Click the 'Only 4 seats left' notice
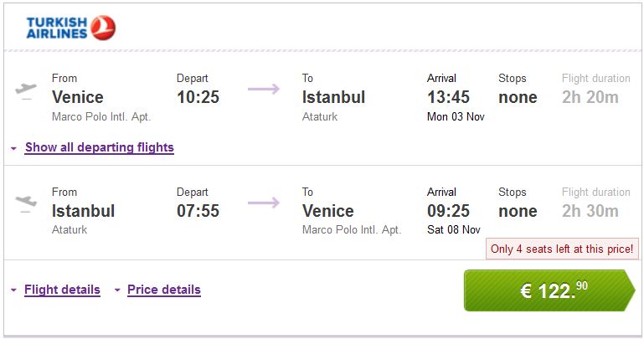Viewport: 644px width, 339px height. pyautogui.click(x=562, y=249)
